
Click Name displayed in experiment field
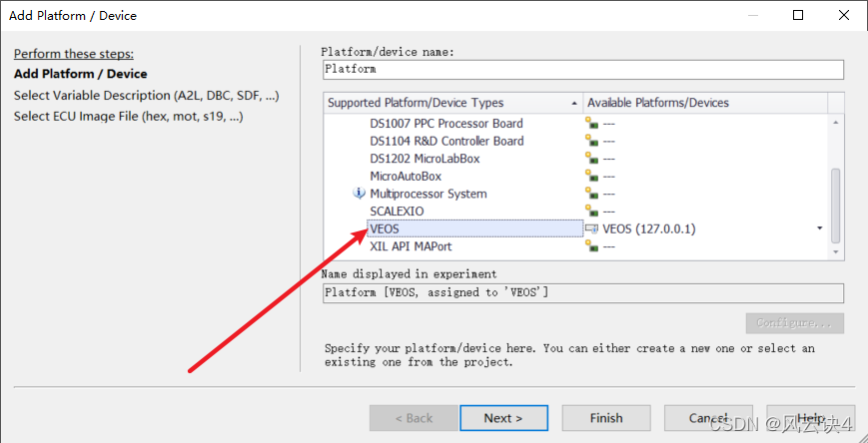pyautogui.click(x=583, y=293)
